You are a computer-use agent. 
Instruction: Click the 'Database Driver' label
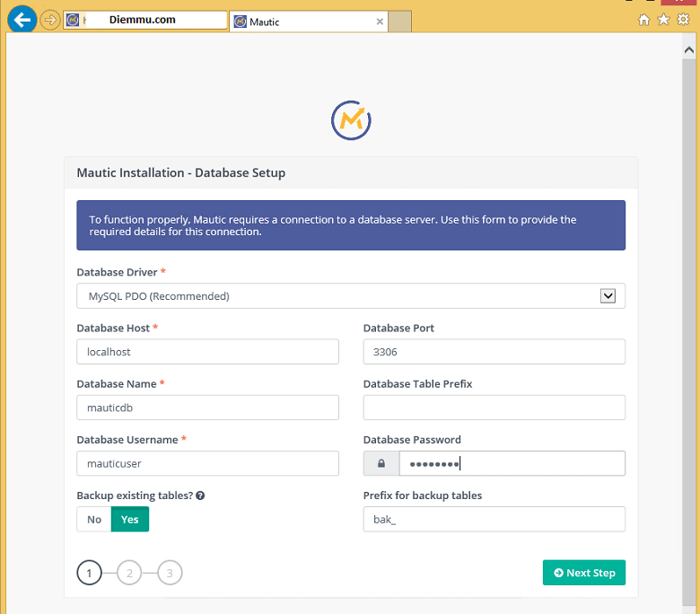(117, 272)
